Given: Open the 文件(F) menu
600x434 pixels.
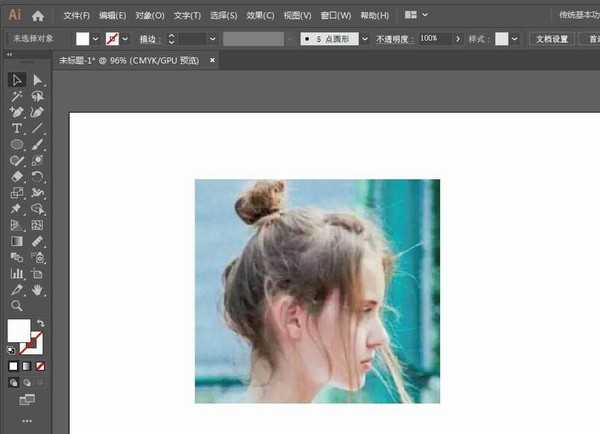Looking at the screenshot, I should click(x=76, y=16).
